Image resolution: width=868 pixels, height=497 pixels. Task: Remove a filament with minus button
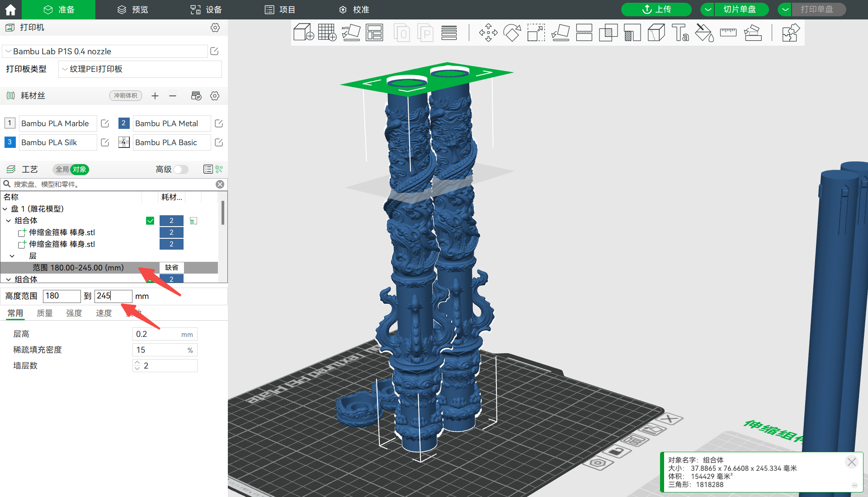pyautogui.click(x=173, y=96)
